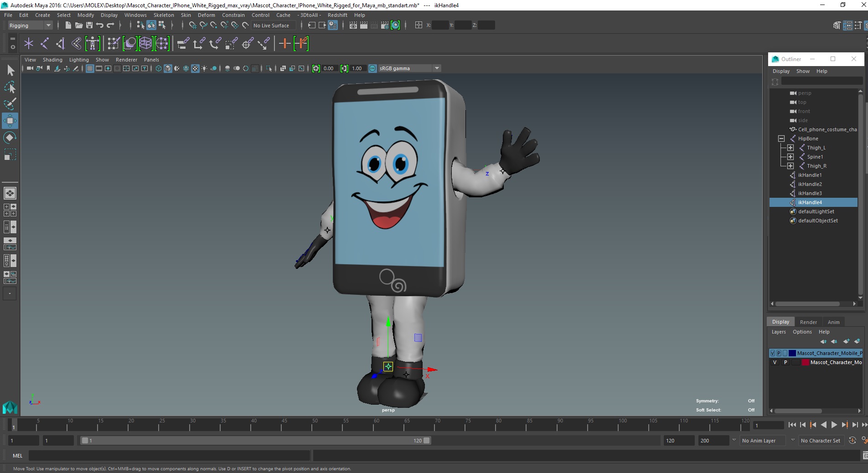Open the Skeleton menu
Viewport: 868px width, 473px height.
pos(164,15)
